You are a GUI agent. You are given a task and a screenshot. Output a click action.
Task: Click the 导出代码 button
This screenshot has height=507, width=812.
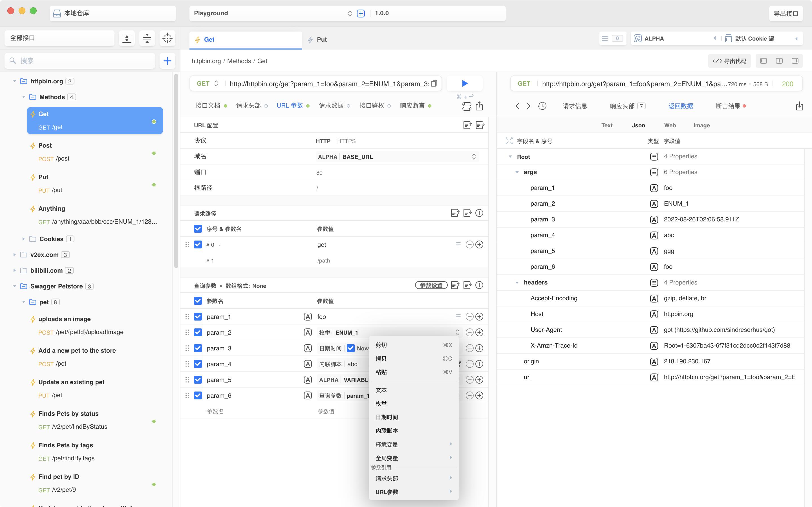tap(729, 61)
